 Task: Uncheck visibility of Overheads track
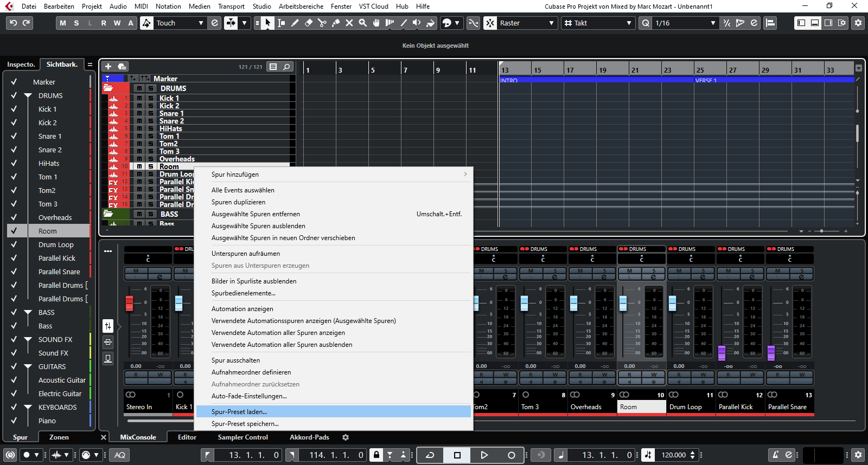pyautogui.click(x=14, y=217)
